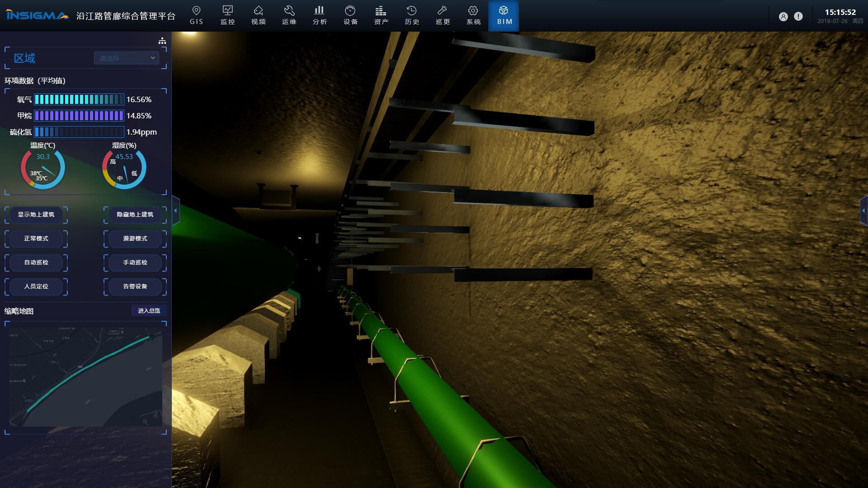The image size is (868, 488).
Task: Collapse the left side panel arrow
Action: click(x=175, y=211)
